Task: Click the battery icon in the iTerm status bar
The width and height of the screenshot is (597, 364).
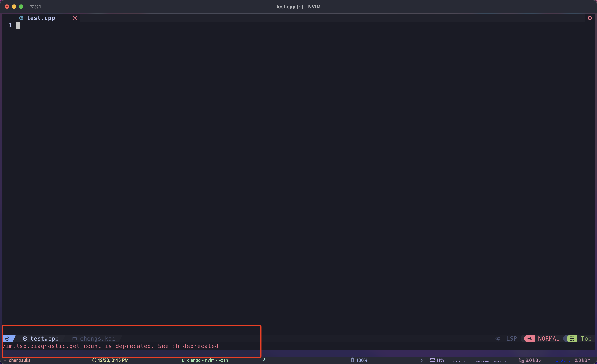Action: coord(353,360)
